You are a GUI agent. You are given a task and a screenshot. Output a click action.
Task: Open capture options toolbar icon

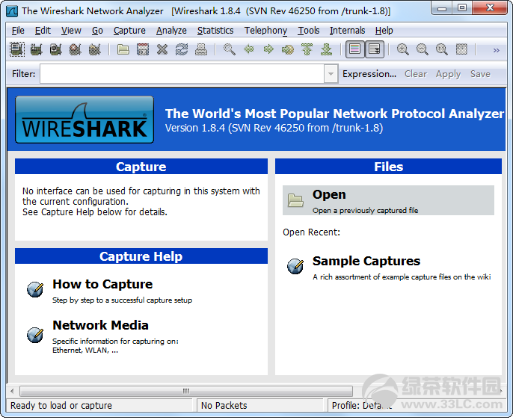(37, 49)
